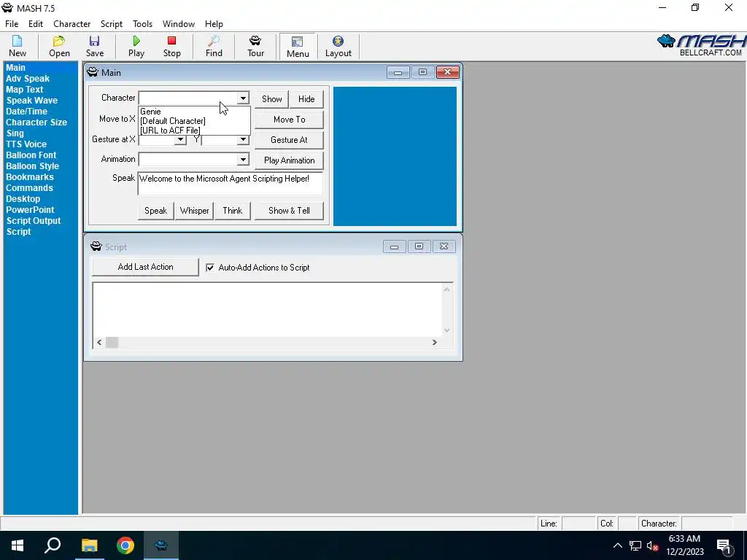Open Character Size sidebar item
This screenshot has width=747, height=560.
point(36,122)
